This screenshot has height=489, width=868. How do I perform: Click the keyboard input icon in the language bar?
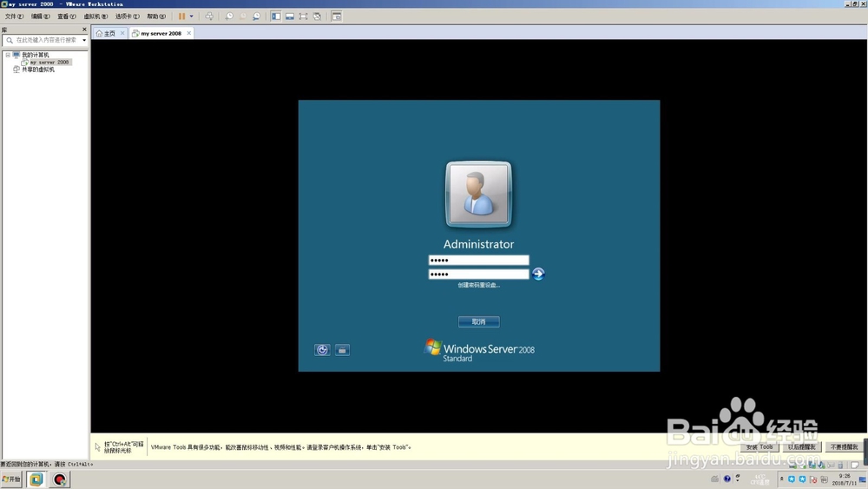coord(714,479)
